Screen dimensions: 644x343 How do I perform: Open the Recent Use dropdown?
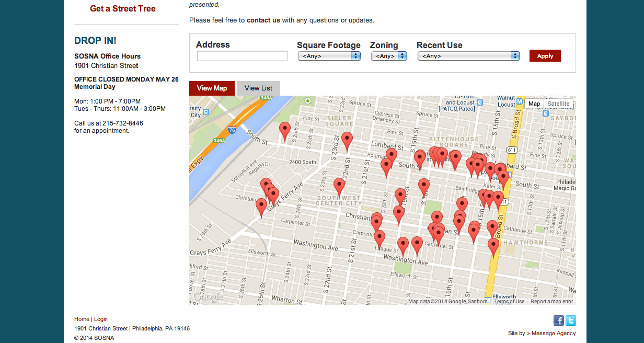coord(468,56)
